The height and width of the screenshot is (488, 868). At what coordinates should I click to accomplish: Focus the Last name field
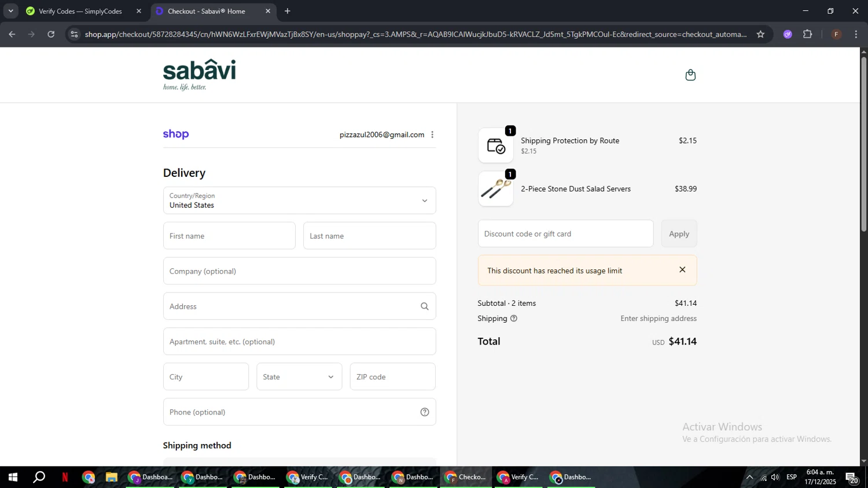[x=369, y=236]
